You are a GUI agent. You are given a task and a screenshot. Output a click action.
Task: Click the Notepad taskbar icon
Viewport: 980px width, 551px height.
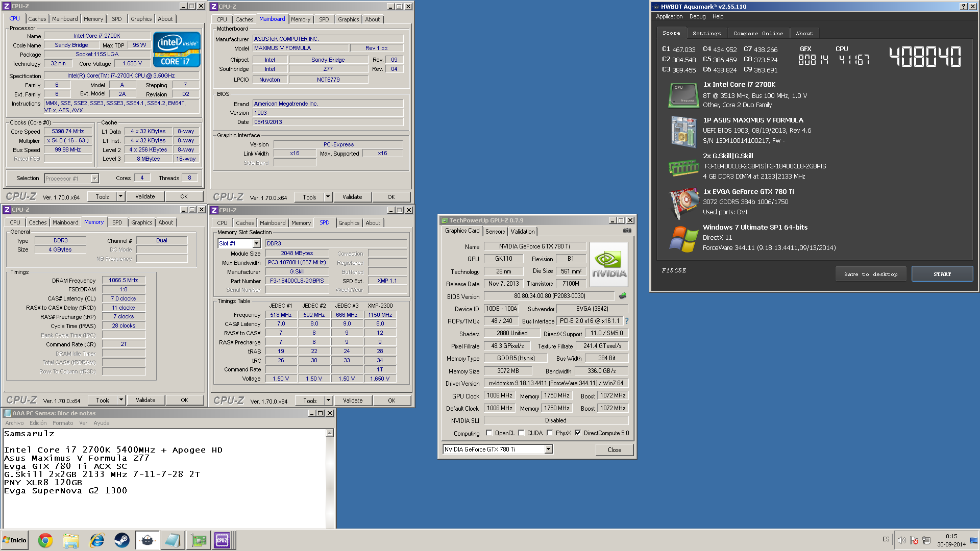[x=173, y=540]
